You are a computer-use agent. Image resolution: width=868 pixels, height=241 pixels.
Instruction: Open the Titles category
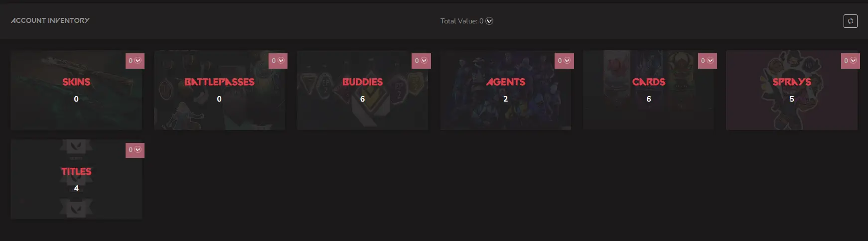pyautogui.click(x=76, y=179)
